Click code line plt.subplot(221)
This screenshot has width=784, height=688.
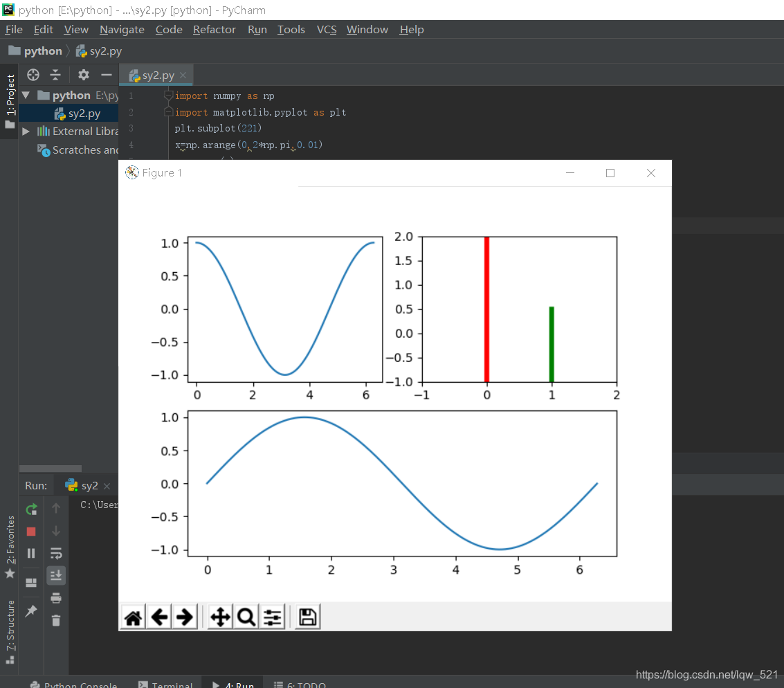(218, 129)
